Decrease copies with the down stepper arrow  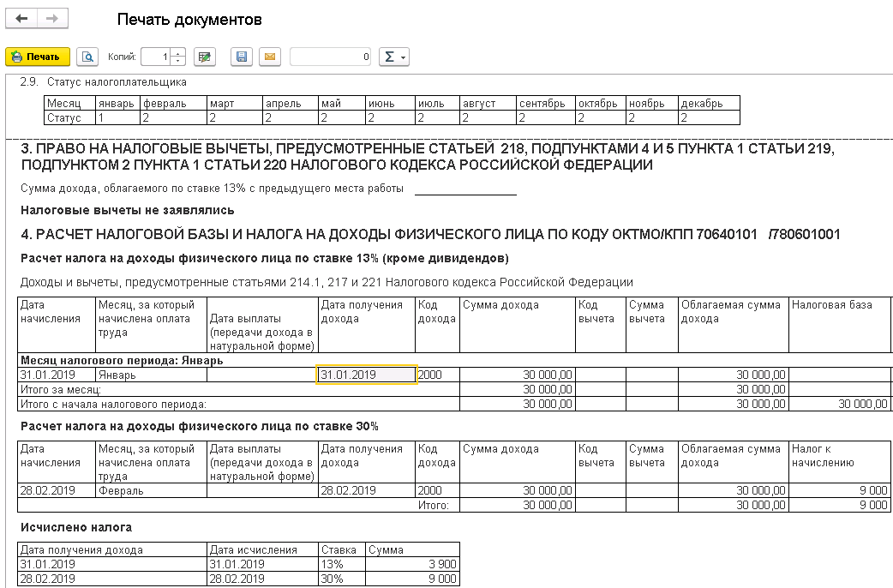click(179, 61)
